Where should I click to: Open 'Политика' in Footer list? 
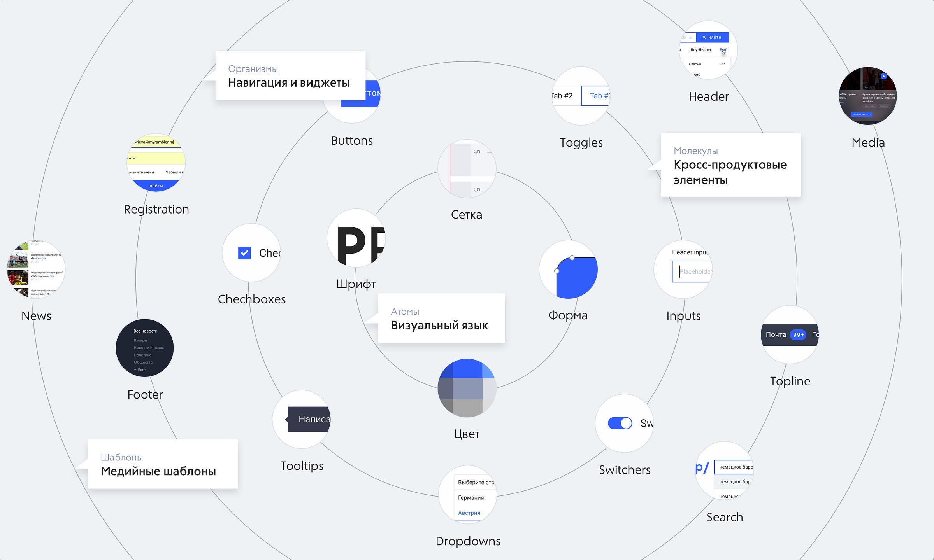142,355
